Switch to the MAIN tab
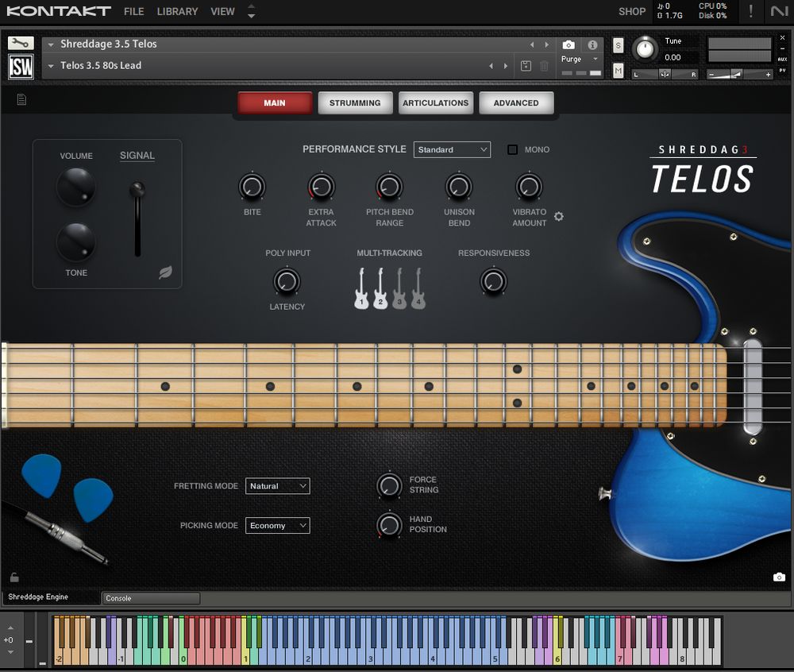The width and height of the screenshot is (794, 672). tap(275, 102)
